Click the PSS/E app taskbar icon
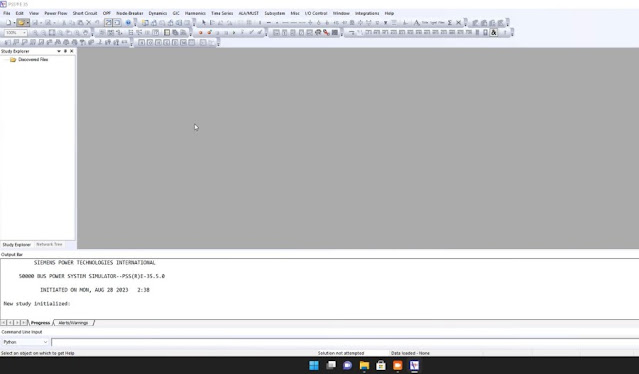This screenshot has width=639, height=374. tap(414, 365)
